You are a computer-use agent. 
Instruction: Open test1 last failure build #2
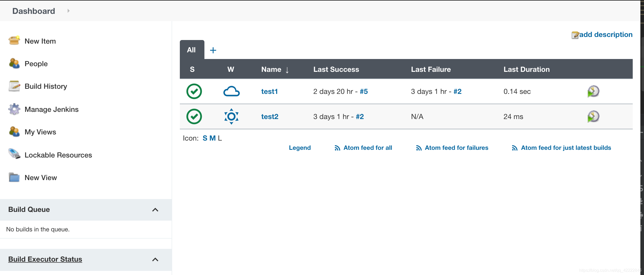pyautogui.click(x=458, y=91)
